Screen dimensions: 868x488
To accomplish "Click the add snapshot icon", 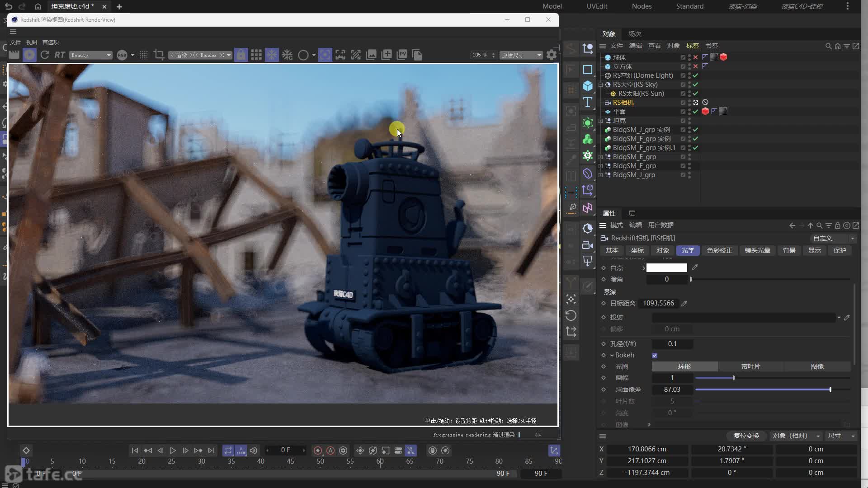I will pyautogui.click(x=387, y=55).
